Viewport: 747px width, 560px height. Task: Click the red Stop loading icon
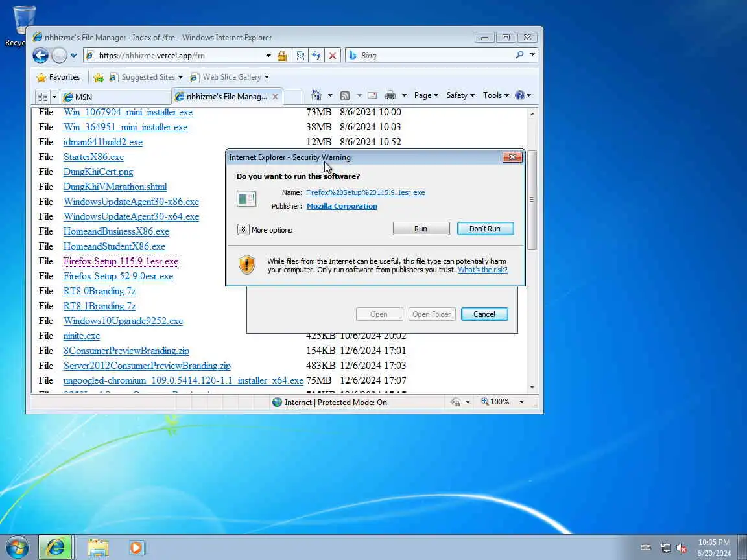point(333,56)
